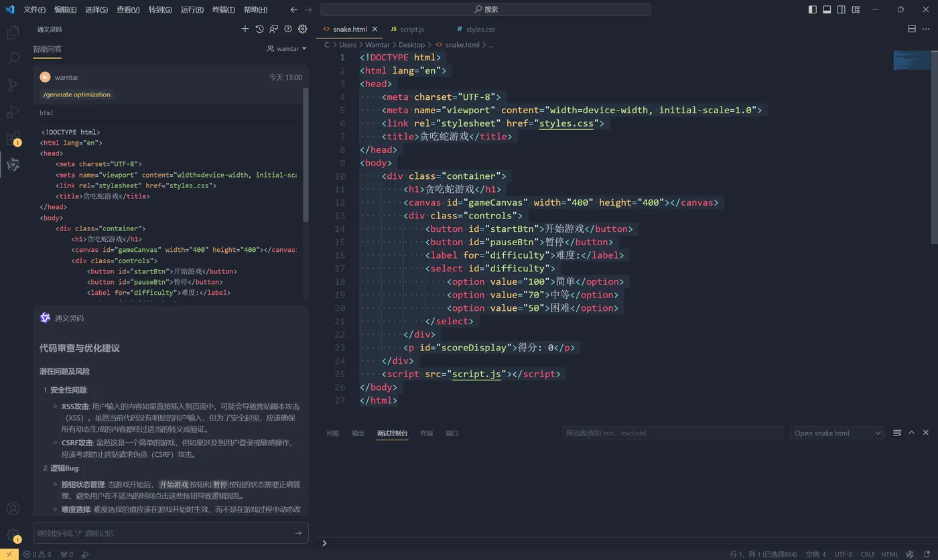This screenshot has width=938, height=560.
Task: Change CRLF line ending in status bar
Action: (868, 554)
